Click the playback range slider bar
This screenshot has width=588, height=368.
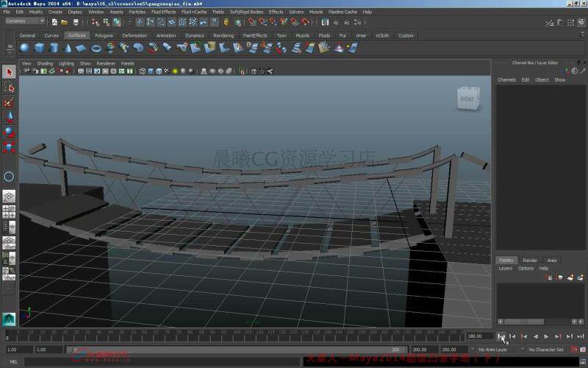[x=236, y=350]
